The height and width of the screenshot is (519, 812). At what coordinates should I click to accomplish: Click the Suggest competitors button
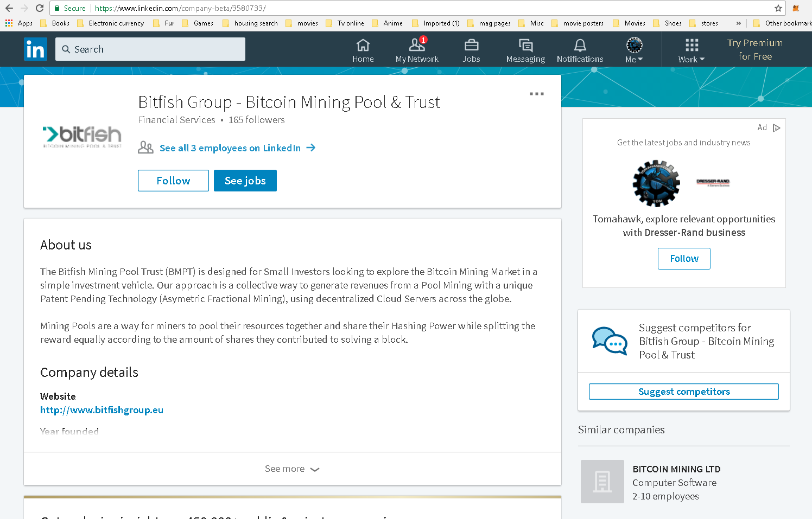[x=684, y=392]
